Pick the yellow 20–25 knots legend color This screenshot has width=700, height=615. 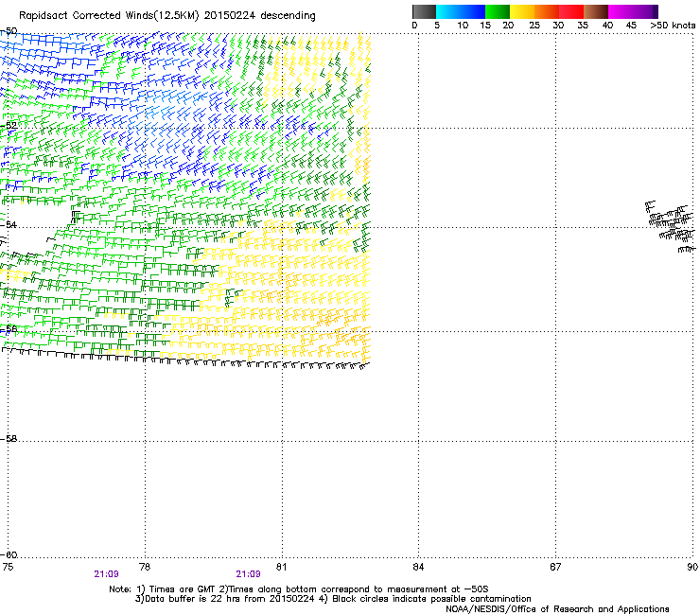(x=522, y=11)
